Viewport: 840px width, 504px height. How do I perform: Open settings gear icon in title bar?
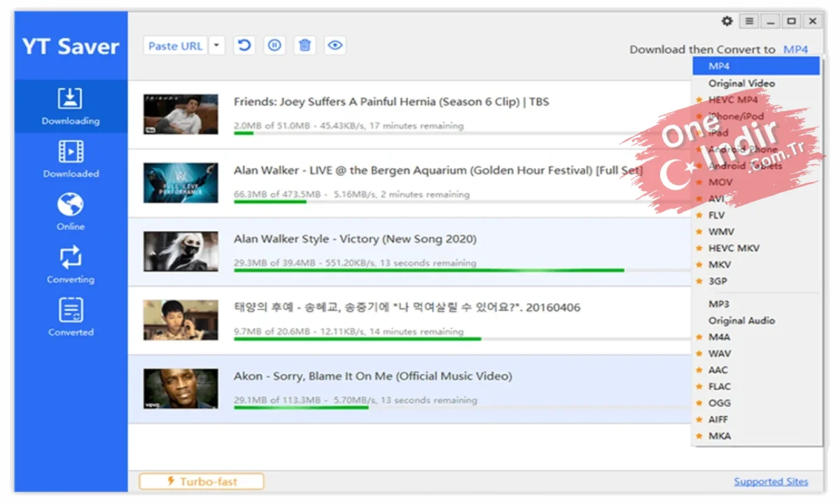pos(727,21)
